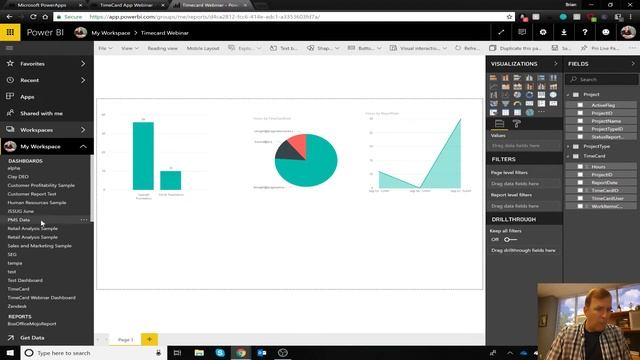Open the Visual interactions dropdown
Image resolution: width=640 pixels, height=360 pixels.
click(x=418, y=48)
